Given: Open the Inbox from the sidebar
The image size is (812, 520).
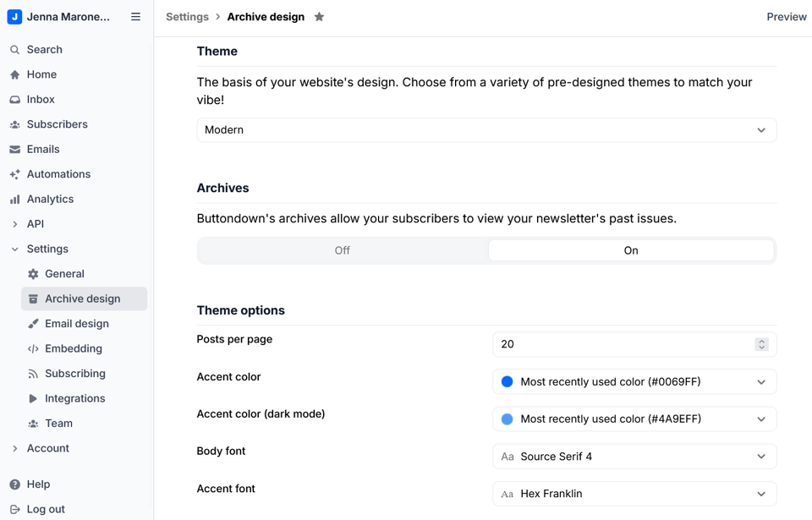Looking at the screenshot, I should [x=39, y=99].
